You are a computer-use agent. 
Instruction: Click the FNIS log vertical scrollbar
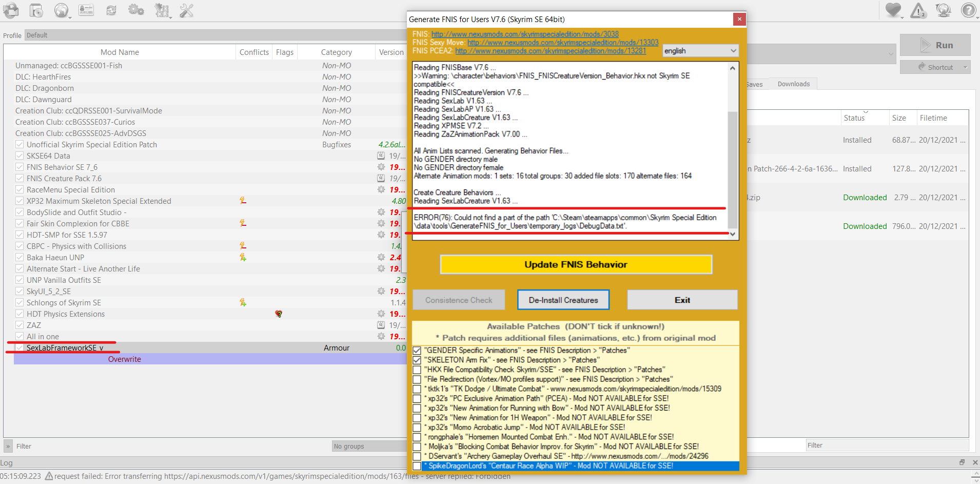(732, 151)
